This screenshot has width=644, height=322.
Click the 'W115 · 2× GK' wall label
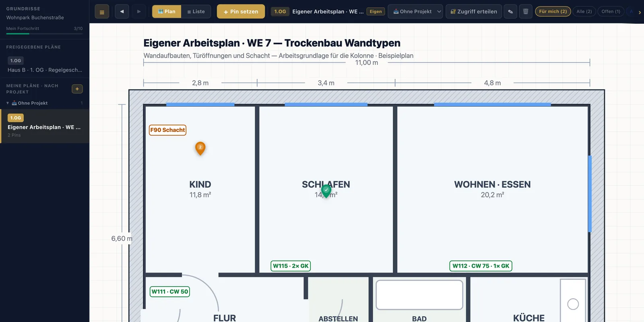tap(291, 266)
